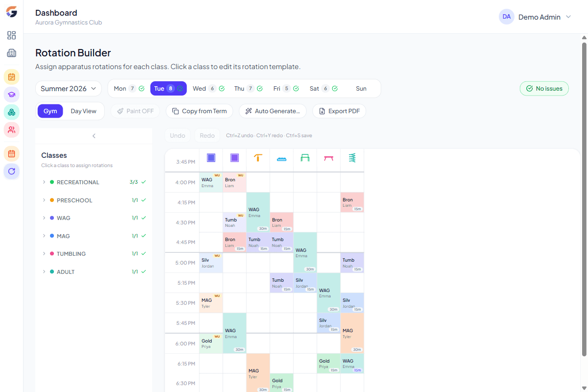
Task: Select the purple floor icon above Bron Liam
Action: [235, 158]
